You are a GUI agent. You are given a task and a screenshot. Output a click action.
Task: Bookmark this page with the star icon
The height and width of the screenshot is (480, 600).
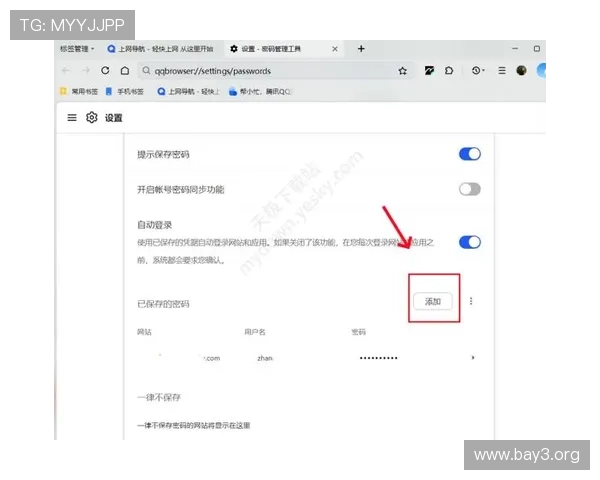coord(402,71)
